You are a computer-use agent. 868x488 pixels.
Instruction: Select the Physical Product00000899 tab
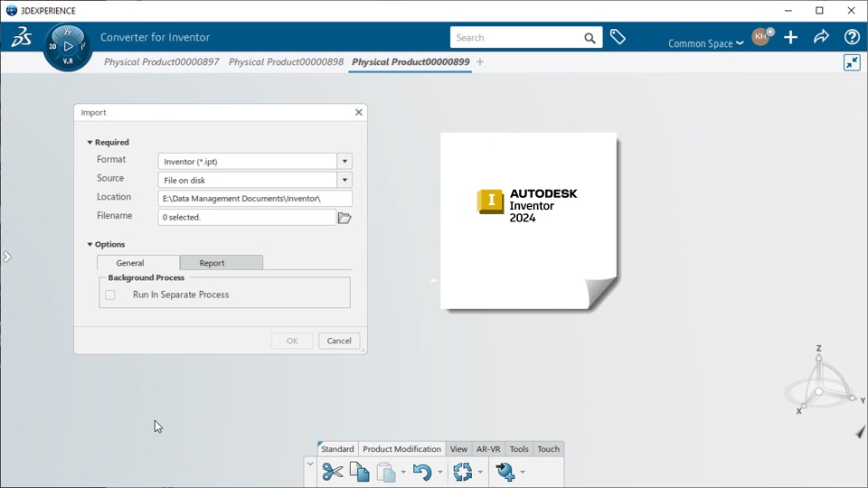click(410, 62)
